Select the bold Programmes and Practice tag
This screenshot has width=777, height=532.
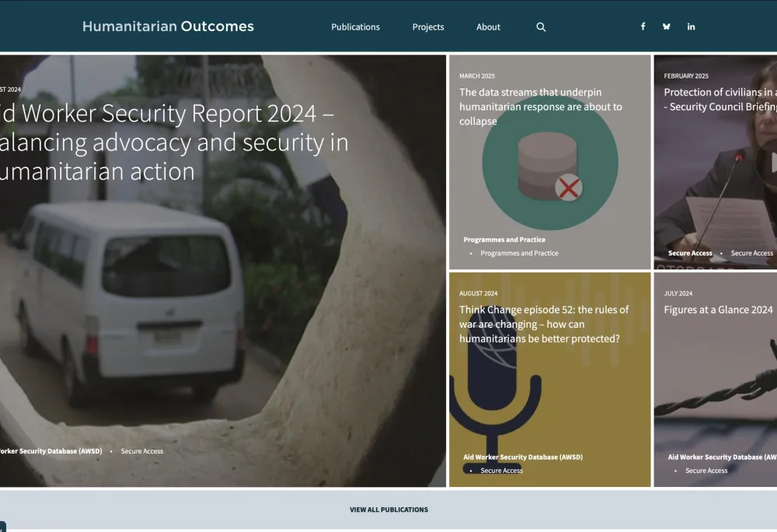pyautogui.click(x=504, y=240)
